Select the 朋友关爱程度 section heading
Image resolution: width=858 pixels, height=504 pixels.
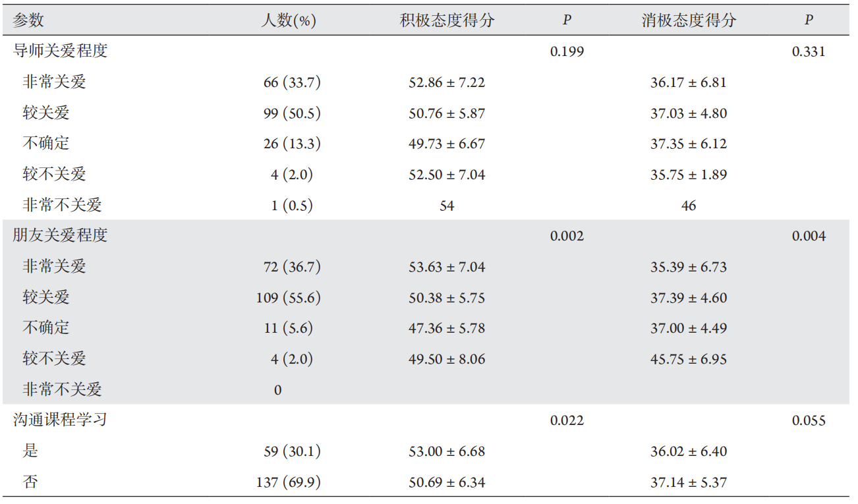[x=60, y=235]
